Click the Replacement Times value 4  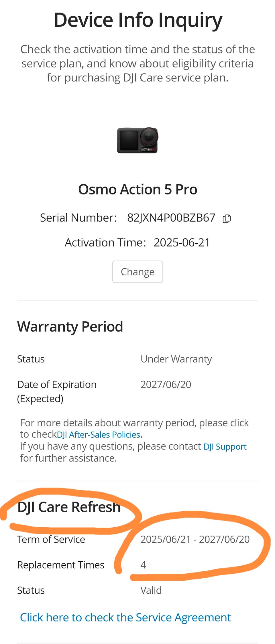[x=143, y=565]
